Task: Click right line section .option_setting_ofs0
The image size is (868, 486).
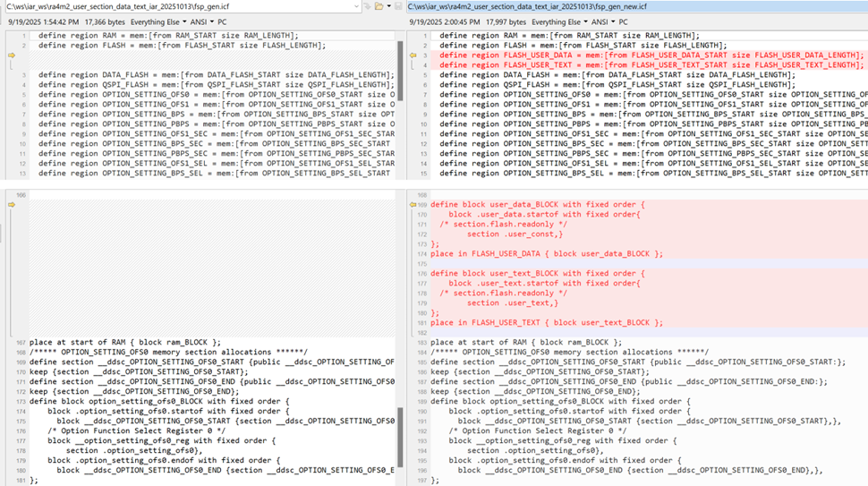Action: (x=535, y=450)
